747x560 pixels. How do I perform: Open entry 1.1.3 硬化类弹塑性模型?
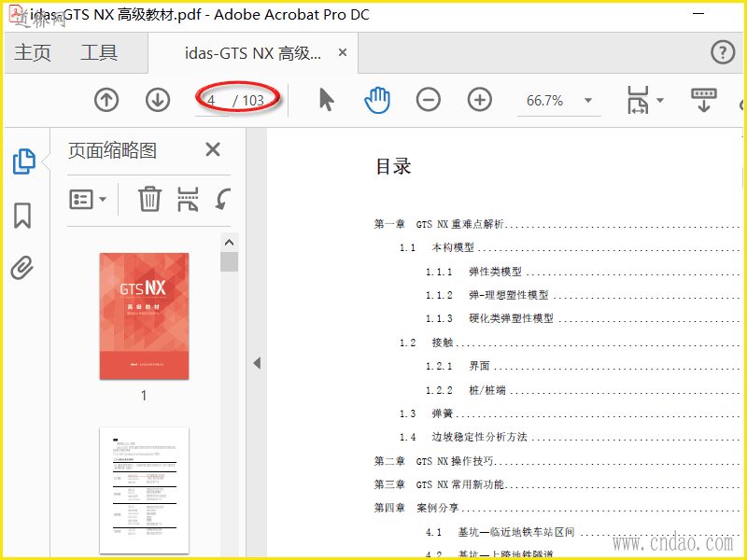click(x=489, y=318)
